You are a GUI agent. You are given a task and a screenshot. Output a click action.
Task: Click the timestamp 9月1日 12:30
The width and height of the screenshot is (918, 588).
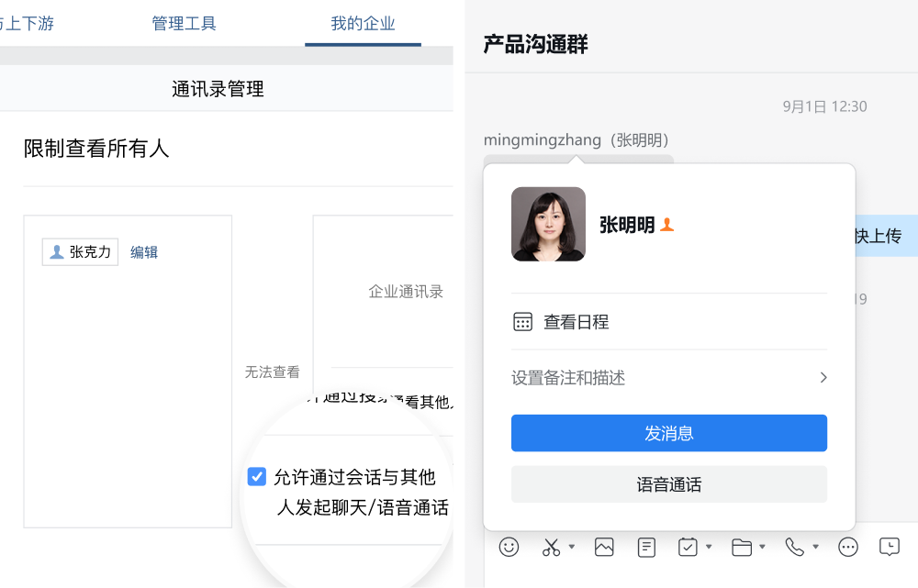[825, 106]
